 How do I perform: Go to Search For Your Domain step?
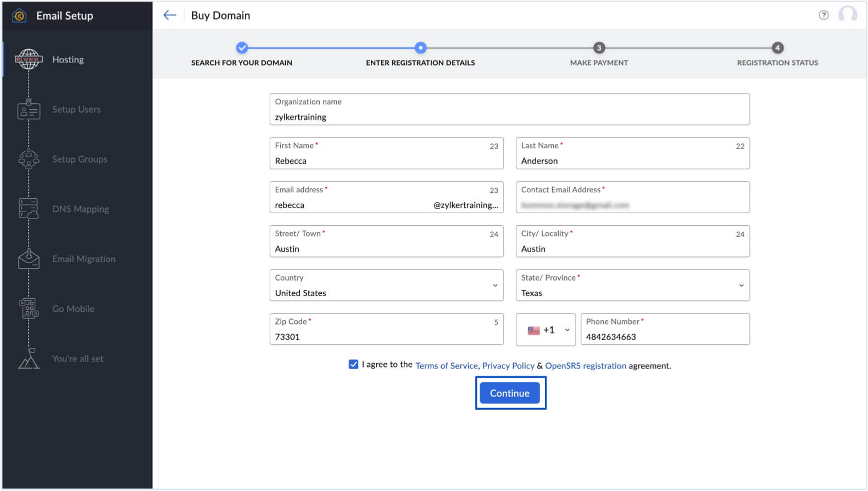[242, 48]
